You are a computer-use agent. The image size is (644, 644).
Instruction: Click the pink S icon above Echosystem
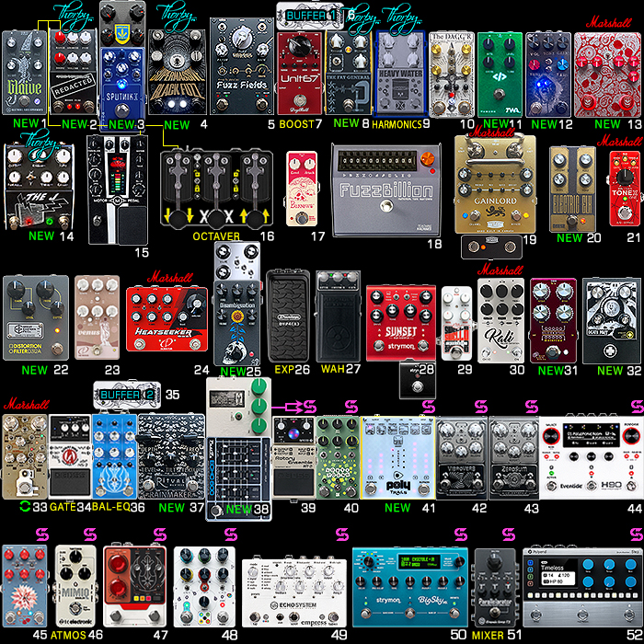342,535
